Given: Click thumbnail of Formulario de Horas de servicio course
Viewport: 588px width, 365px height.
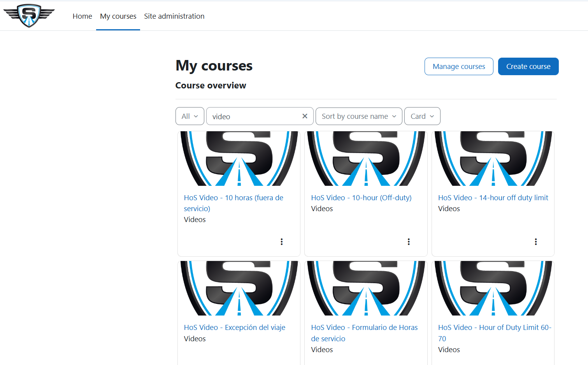Looking at the screenshot, I should pyautogui.click(x=366, y=288).
